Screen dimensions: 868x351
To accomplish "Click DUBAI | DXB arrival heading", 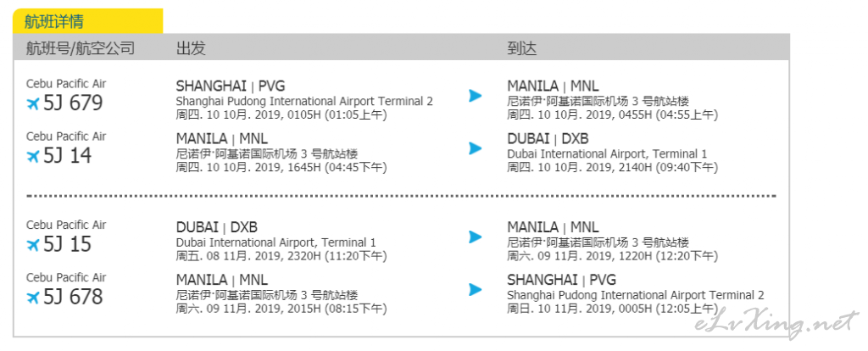I will point(548,138).
